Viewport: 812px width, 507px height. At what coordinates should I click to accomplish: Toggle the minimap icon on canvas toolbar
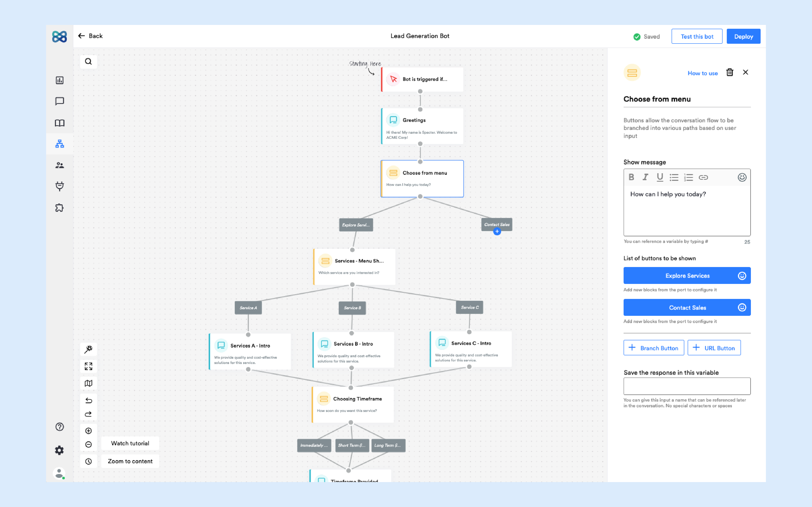(x=88, y=383)
